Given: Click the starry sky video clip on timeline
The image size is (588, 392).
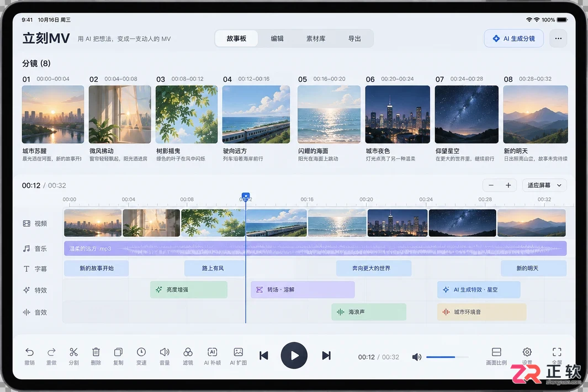Looking at the screenshot, I should [462, 223].
